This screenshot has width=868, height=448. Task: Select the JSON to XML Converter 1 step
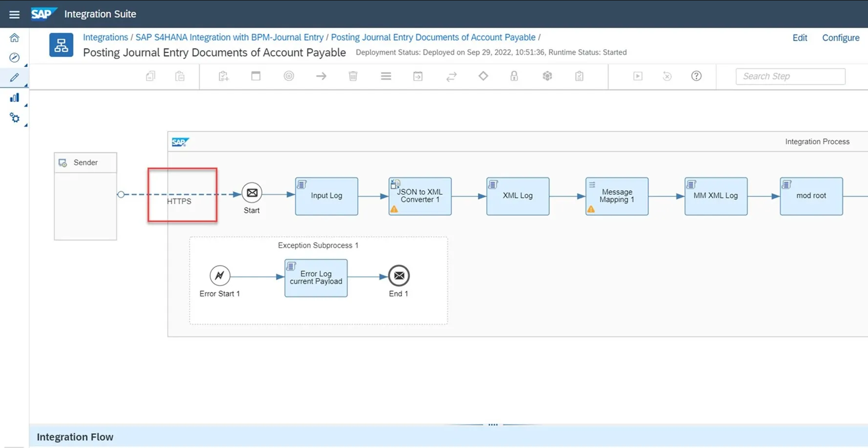pyautogui.click(x=420, y=196)
